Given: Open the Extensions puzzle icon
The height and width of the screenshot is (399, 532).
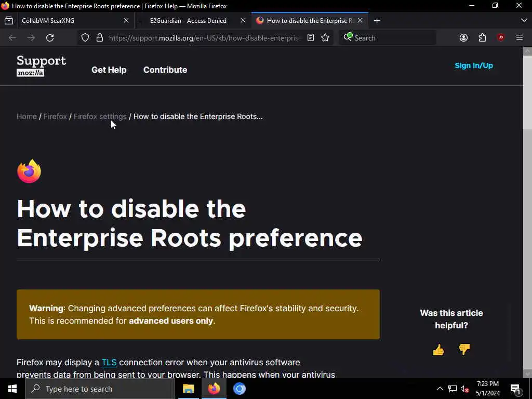Looking at the screenshot, I should (x=482, y=37).
